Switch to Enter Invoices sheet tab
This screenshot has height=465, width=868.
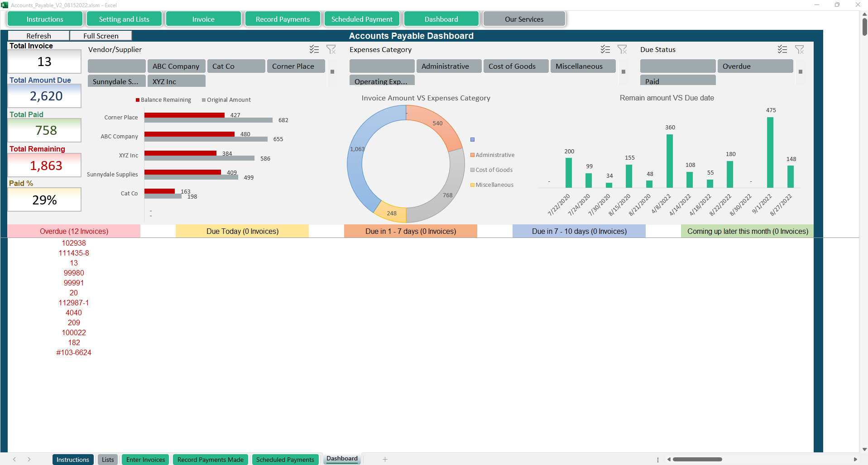pyautogui.click(x=145, y=460)
